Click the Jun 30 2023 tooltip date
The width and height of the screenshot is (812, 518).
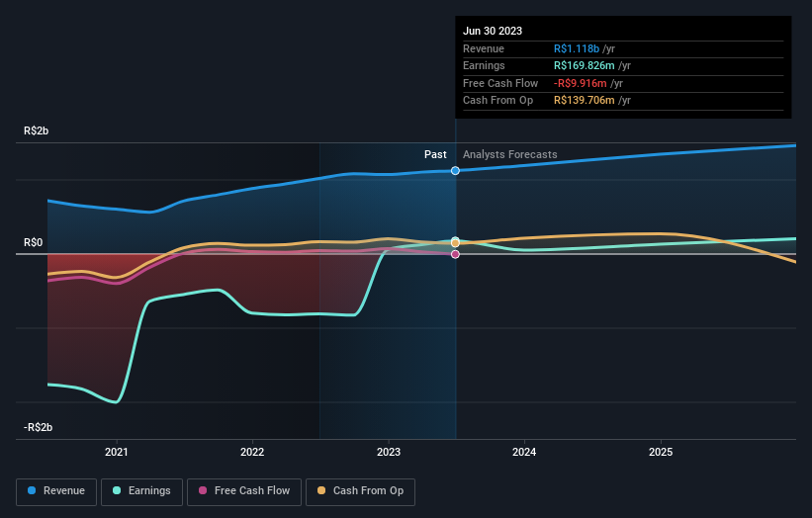(493, 31)
